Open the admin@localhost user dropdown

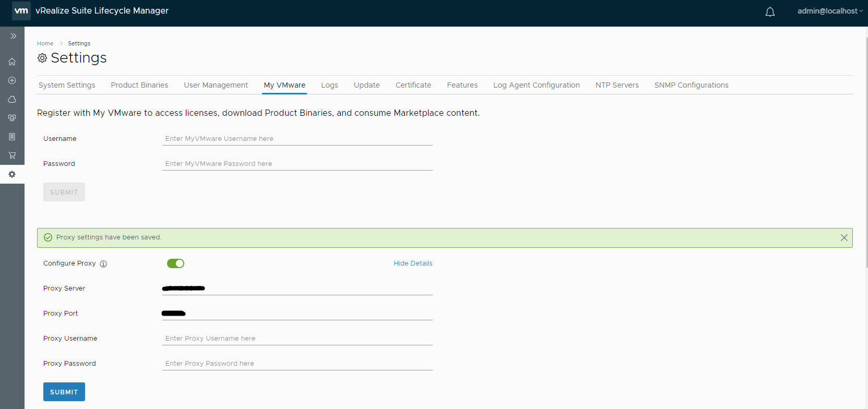click(x=829, y=11)
